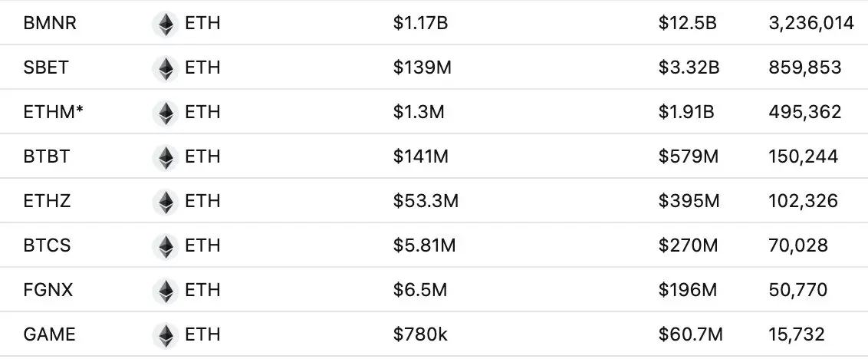Image resolution: width=868 pixels, height=359 pixels.
Task: Click the Ethereum icon in the ETHZ row
Action: pos(165,202)
